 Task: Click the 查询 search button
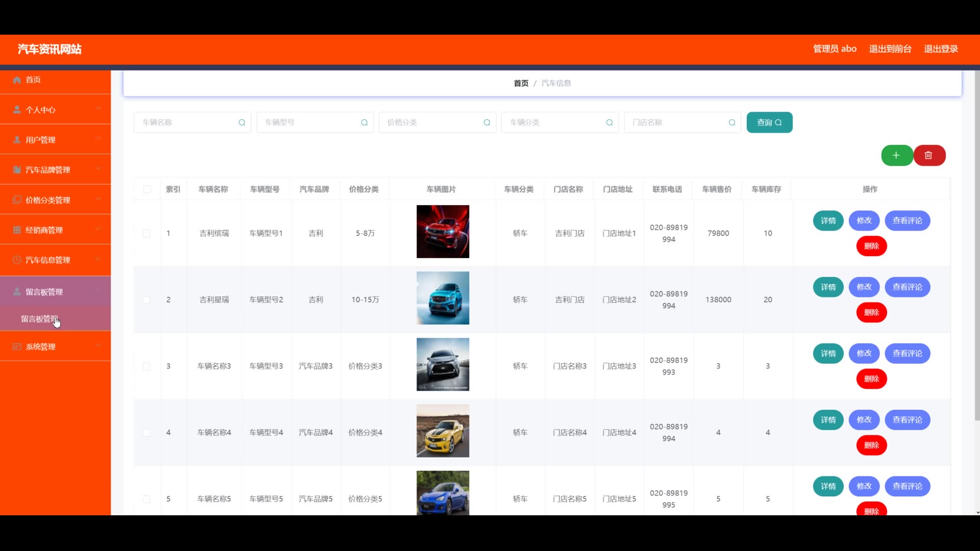769,122
